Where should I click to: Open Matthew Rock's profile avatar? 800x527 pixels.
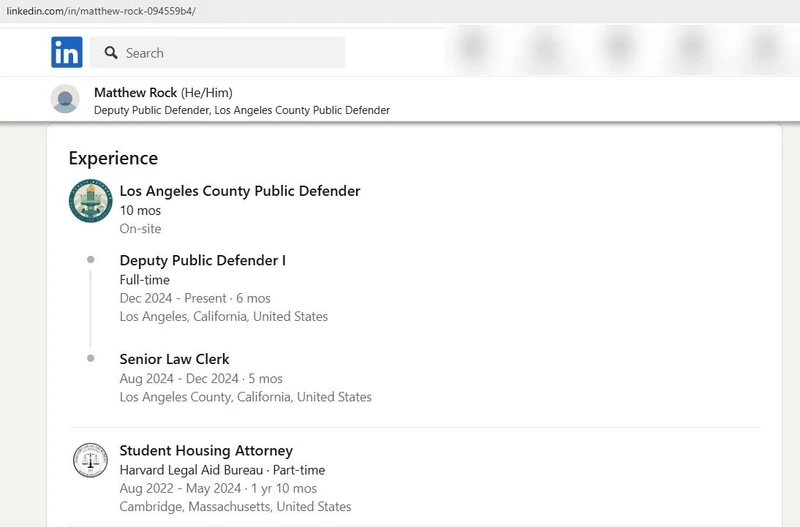[x=65, y=99]
